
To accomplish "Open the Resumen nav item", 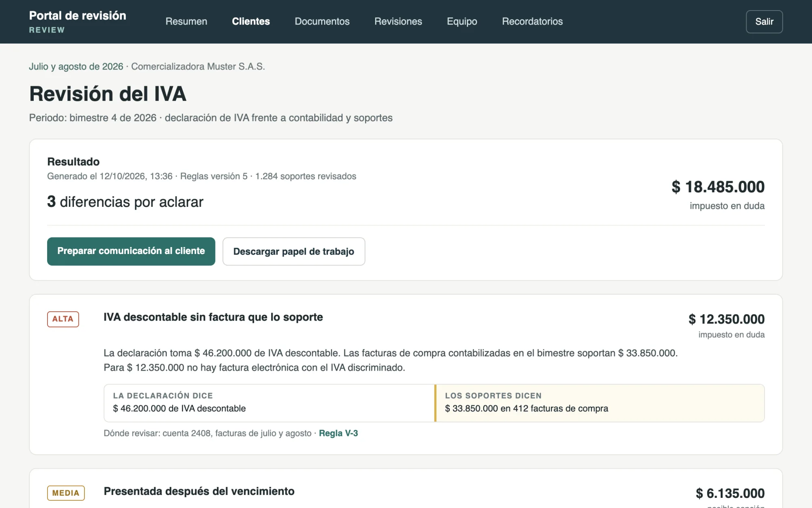I will (x=186, y=22).
